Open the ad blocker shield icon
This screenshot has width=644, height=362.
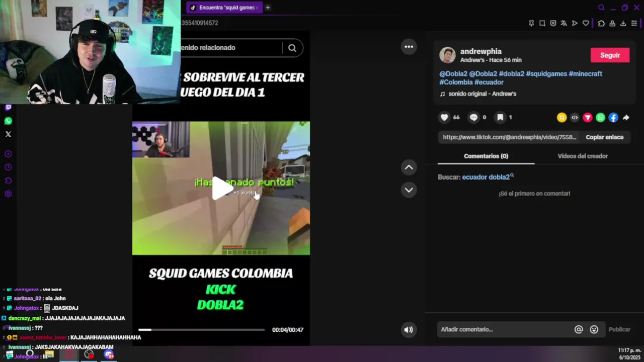click(x=553, y=23)
